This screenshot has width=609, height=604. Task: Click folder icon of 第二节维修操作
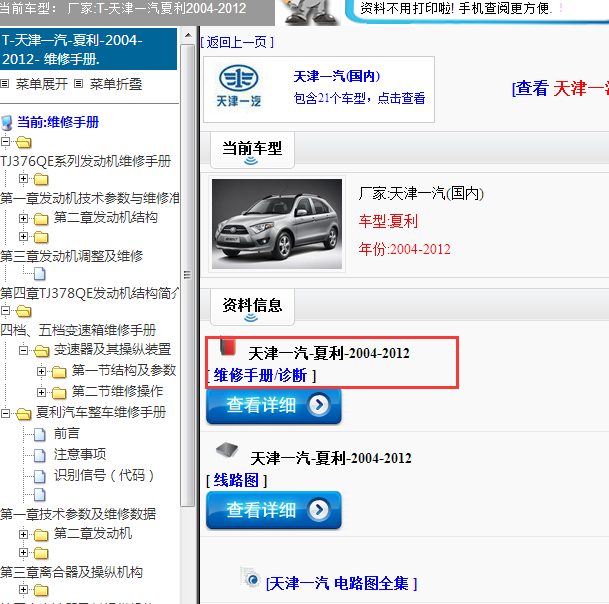[59, 393]
